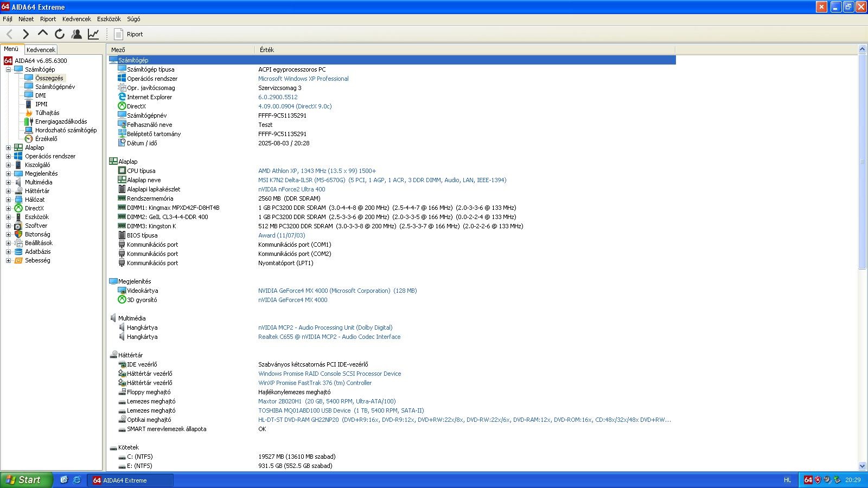
Task: Click the Megjelenítés display icon in tree
Action: (x=18, y=174)
